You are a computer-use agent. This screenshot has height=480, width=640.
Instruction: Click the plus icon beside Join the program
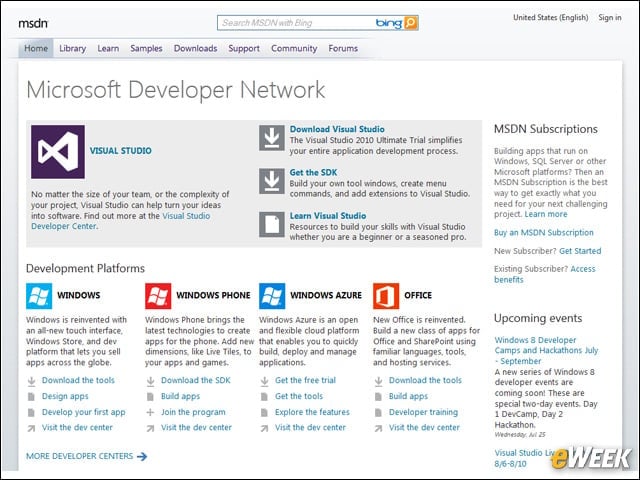click(151, 412)
